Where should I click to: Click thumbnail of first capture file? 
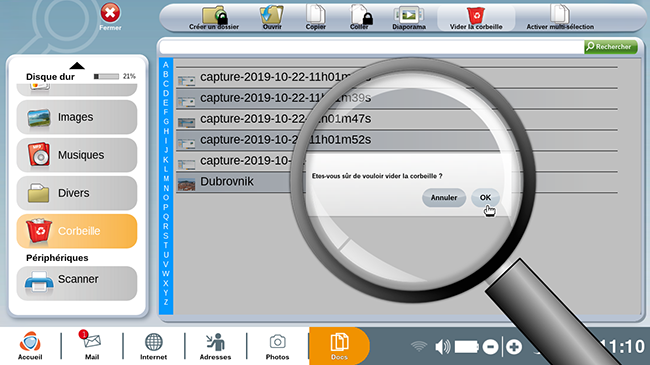(x=187, y=80)
